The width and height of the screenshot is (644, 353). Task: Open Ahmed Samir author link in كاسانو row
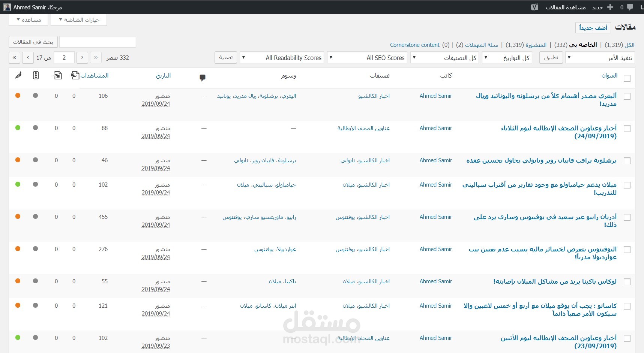tap(436, 306)
